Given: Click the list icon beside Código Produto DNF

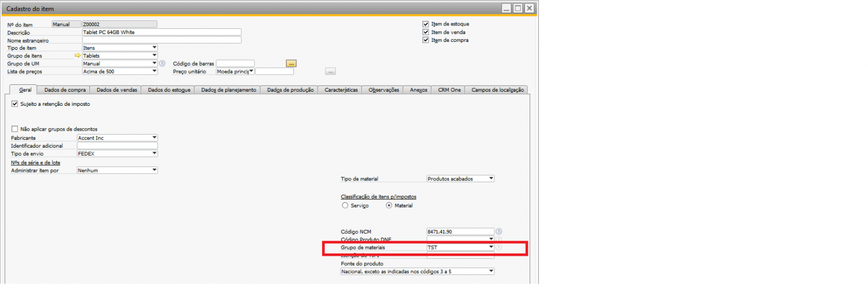Looking at the screenshot, I should 499,239.
